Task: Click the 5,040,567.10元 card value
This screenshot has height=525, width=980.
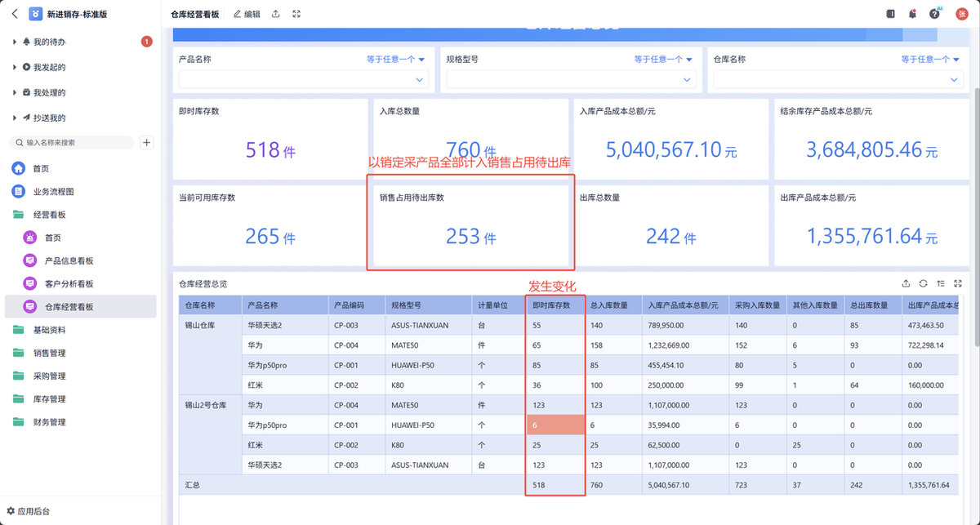Action: pyautogui.click(x=671, y=150)
